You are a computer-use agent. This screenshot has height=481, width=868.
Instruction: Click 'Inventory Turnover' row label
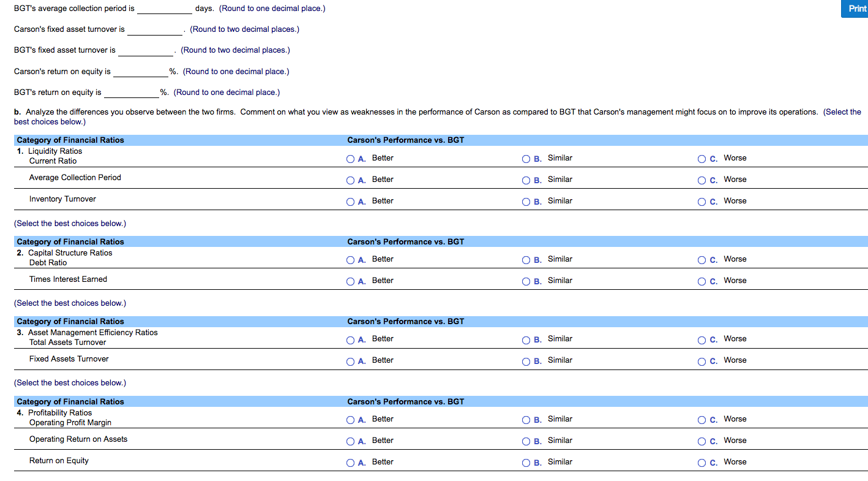coord(62,199)
